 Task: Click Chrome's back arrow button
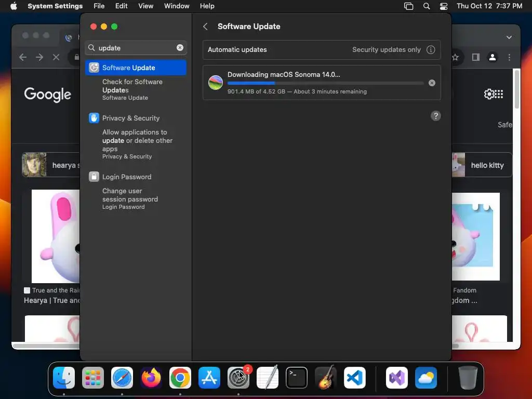(x=23, y=57)
